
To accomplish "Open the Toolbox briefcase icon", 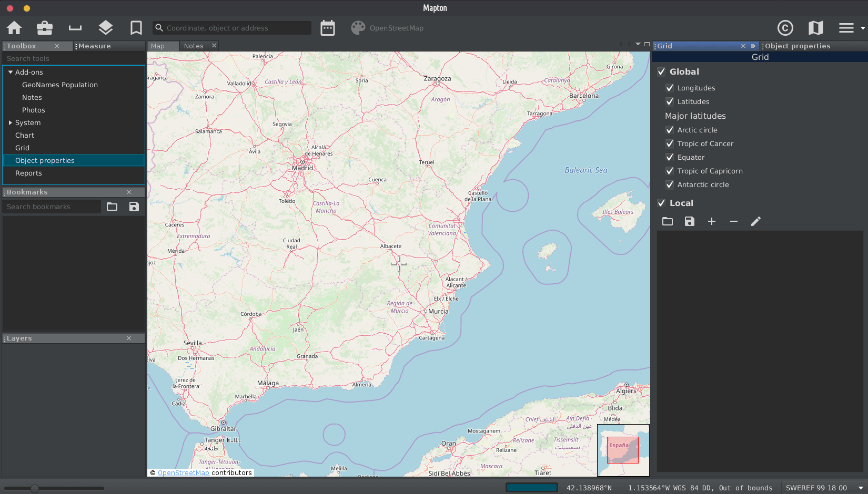I will point(45,28).
